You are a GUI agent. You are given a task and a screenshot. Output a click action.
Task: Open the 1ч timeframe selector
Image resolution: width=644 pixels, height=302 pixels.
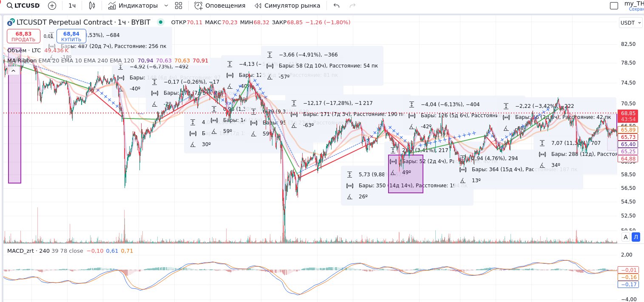pos(72,6)
